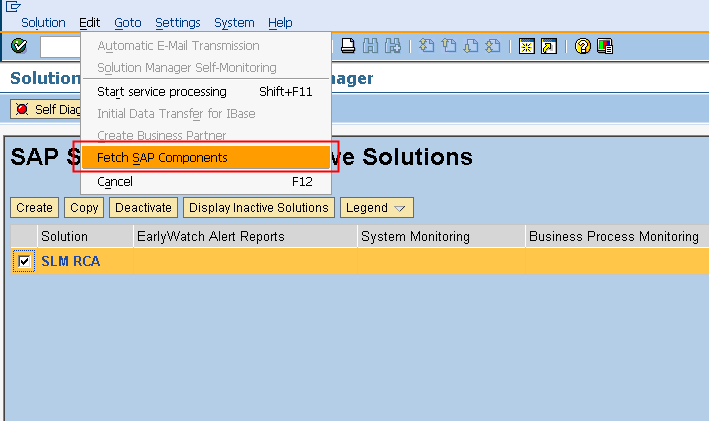Choose Start service processing from Edit menu
Image resolution: width=709 pixels, height=421 pixels.
pos(161,91)
